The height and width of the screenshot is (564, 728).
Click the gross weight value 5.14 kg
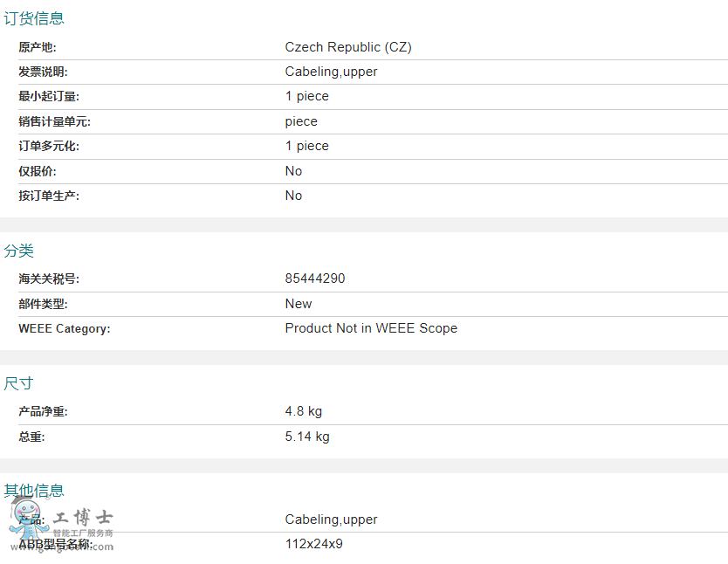tap(307, 437)
